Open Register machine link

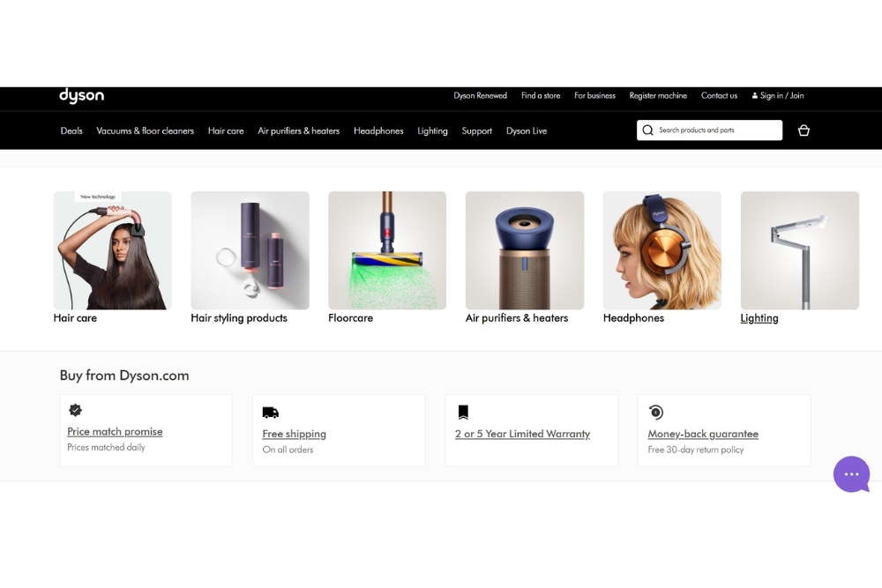pos(658,95)
